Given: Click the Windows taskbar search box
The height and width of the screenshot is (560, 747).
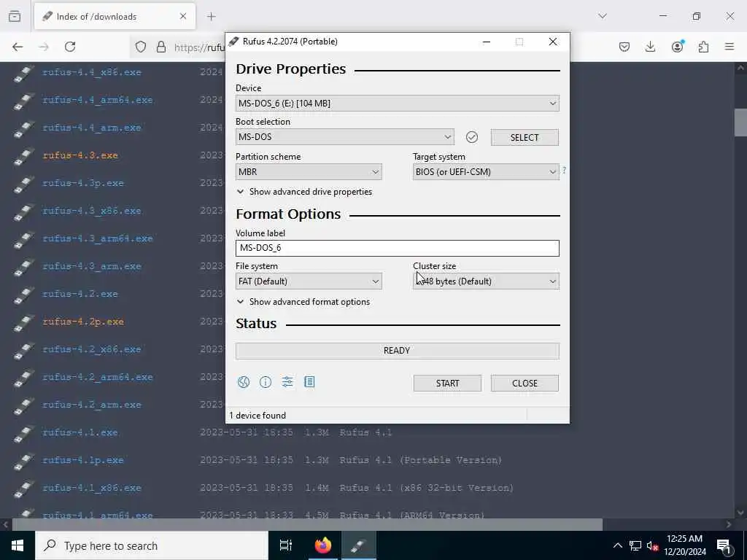Looking at the screenshot, I should coord(152,545).
